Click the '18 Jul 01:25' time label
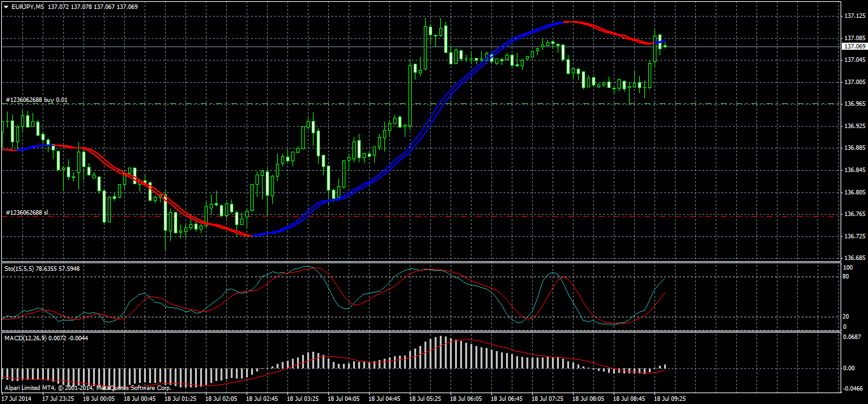 pyautogui.click(x=180, y=398)
